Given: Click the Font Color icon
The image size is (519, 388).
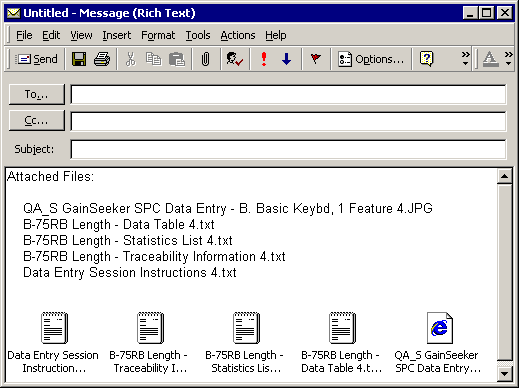Looking at the screenshot, I should tap(490, 59).
